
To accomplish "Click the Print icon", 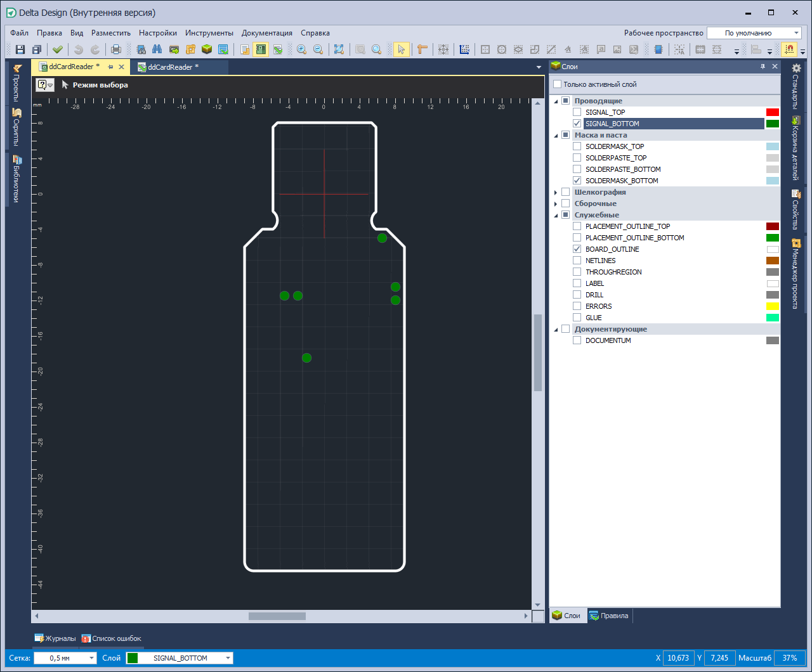I will (x=116, y=49).
